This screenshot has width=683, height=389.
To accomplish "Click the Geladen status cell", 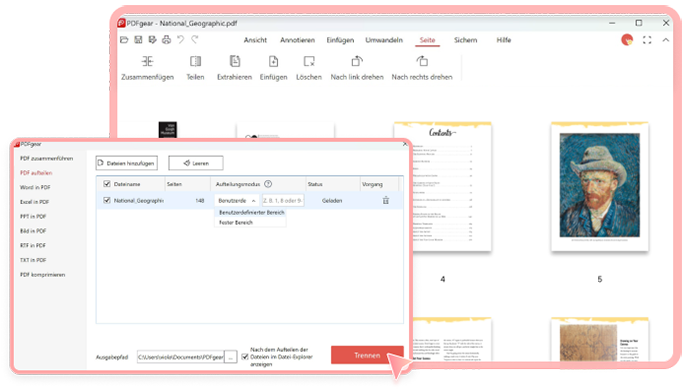I will (332, 201).
